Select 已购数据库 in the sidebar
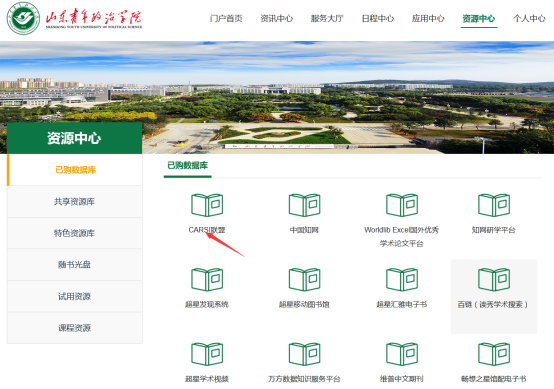The image size is (554, 389). (x=75, y=170)
